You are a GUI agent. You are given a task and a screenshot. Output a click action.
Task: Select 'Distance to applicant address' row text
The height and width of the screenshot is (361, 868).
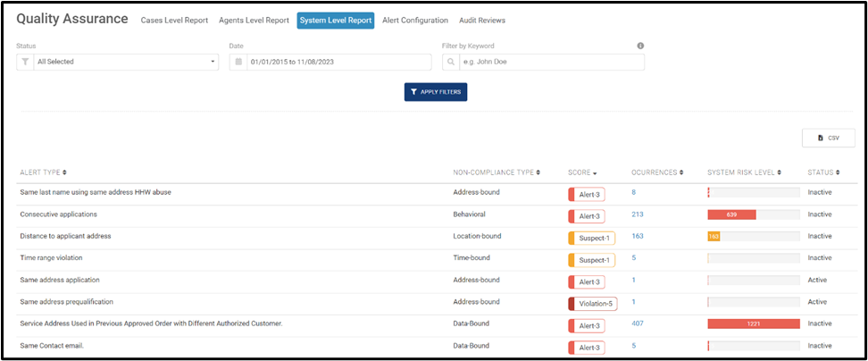pyautogui.click(x=65, y=236)
